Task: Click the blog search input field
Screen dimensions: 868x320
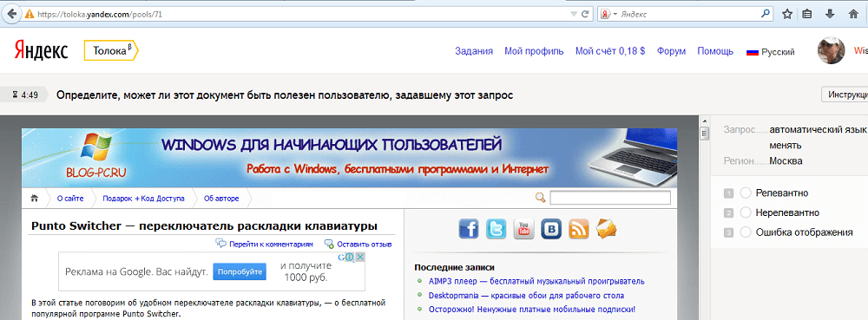Action: [x=610, y=198]
